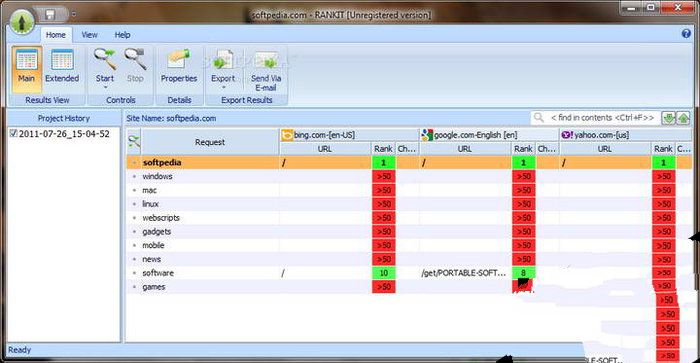Switch to Main results view
The height and width of the screenshot is (363, 700).
(x=26, y=69)
